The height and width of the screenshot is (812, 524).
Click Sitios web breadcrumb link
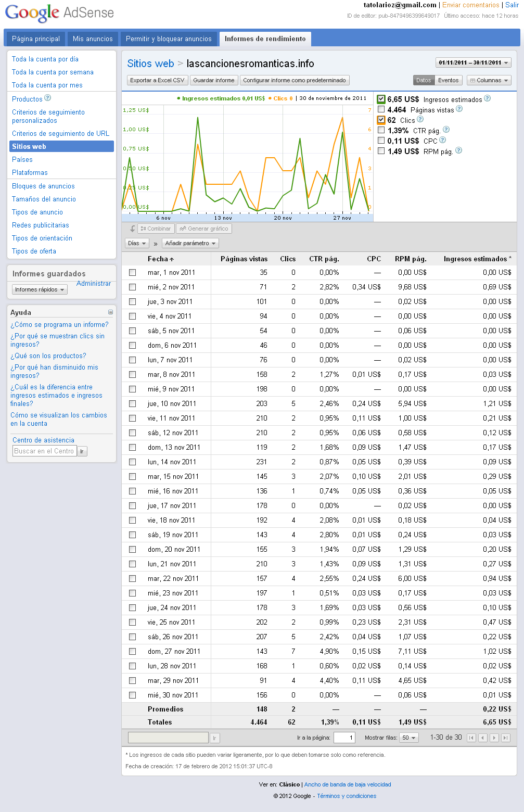[x=150, y=64]
